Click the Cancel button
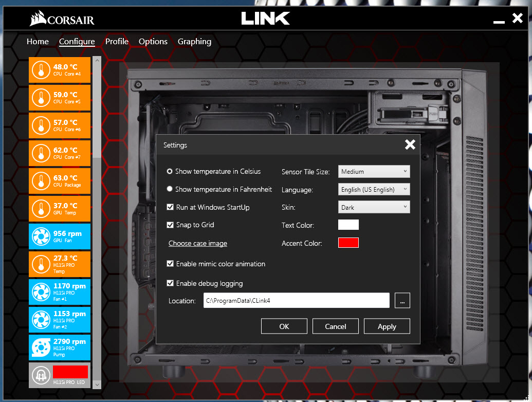This screenshot has height=402, width=532. [x=336, y=326]
